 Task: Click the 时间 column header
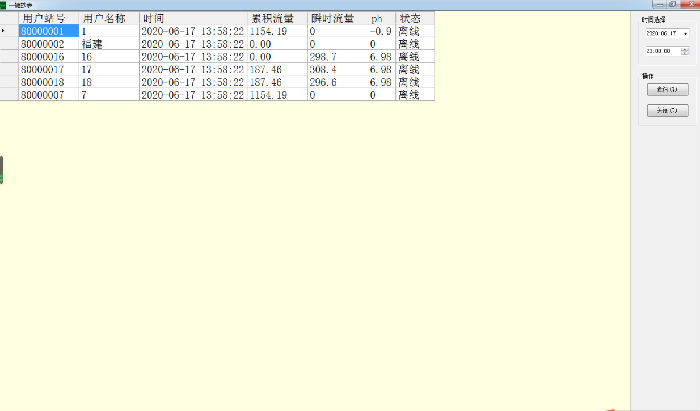pos(192,19)
